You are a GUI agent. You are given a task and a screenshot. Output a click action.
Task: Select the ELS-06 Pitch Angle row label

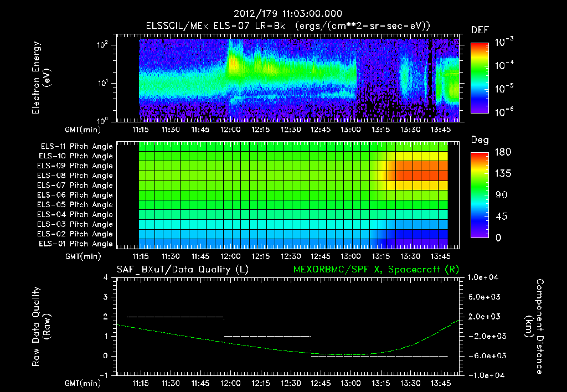[x=75, y=195]
